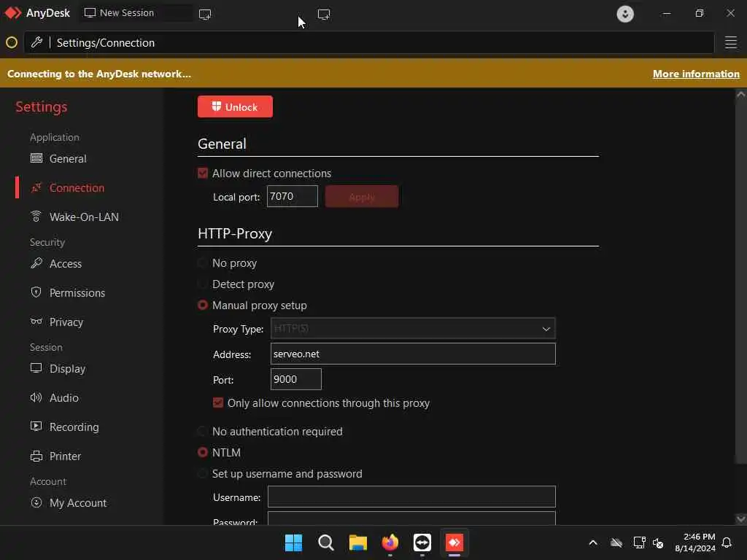This screenshot has height=560, width=747.
Task: Click the General list icon in sidebar
Action: click(x=36, y=158)
